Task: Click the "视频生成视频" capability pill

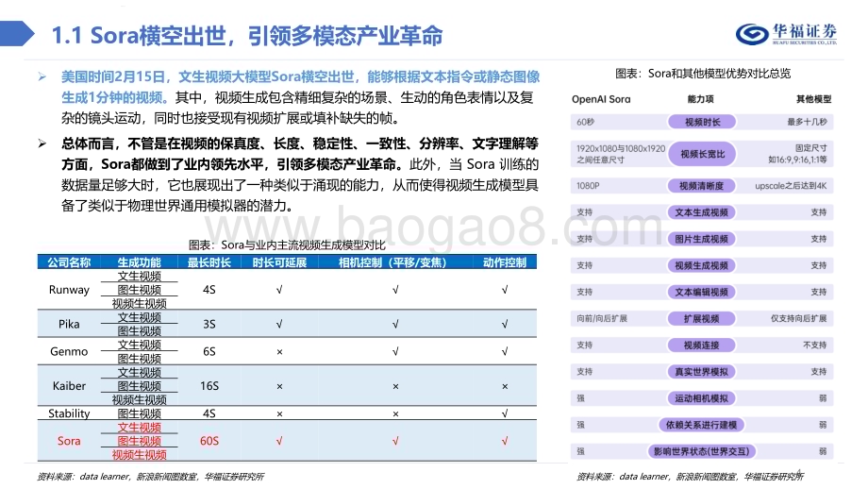Action: [702, 266]
